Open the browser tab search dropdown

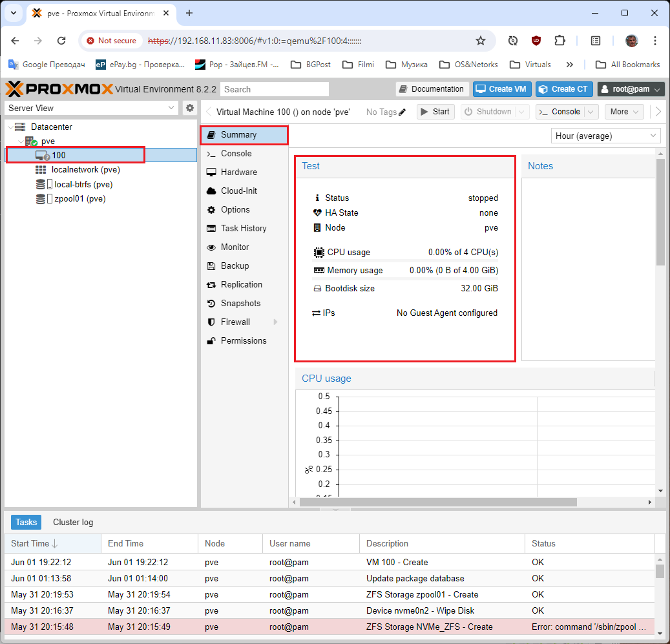pos(14,13)
